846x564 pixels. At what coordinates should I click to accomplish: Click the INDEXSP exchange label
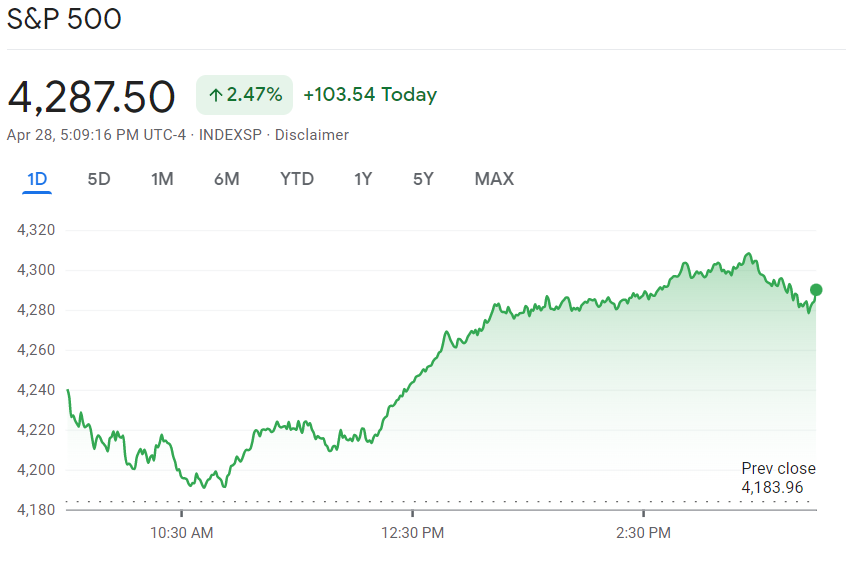(x=232, y=135)
